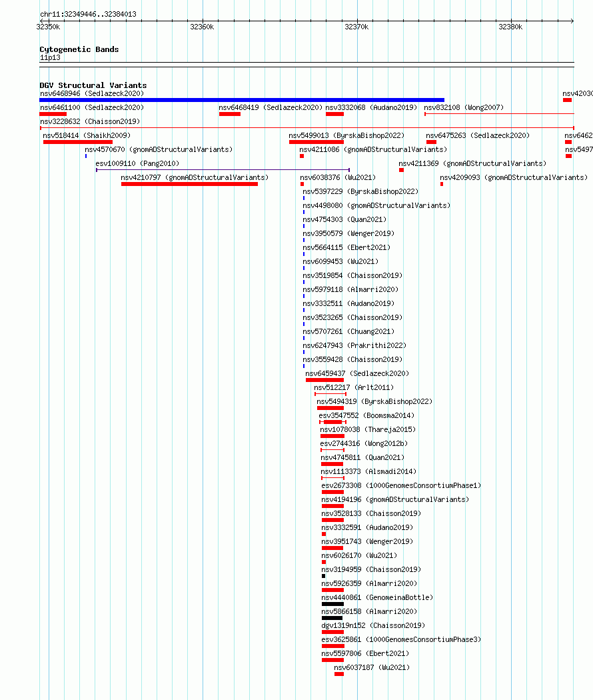593x700 pixels.
Task: Open nsv5707261 (Chuang2021) variant
Action: point(348,332)
